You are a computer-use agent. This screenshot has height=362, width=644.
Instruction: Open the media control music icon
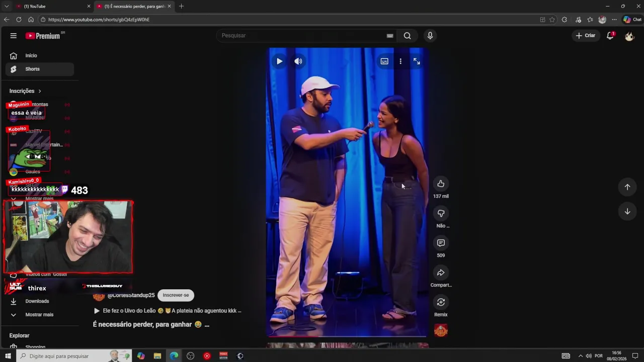pos(578,20)
